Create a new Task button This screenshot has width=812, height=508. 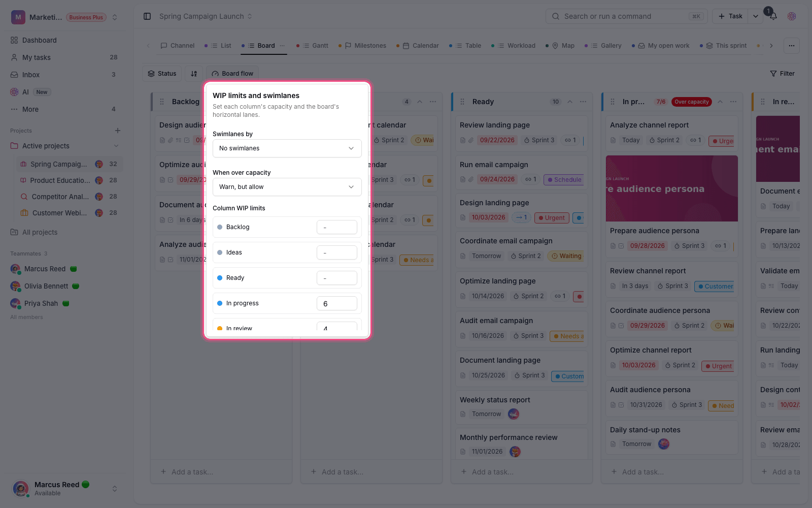point(731,16)
